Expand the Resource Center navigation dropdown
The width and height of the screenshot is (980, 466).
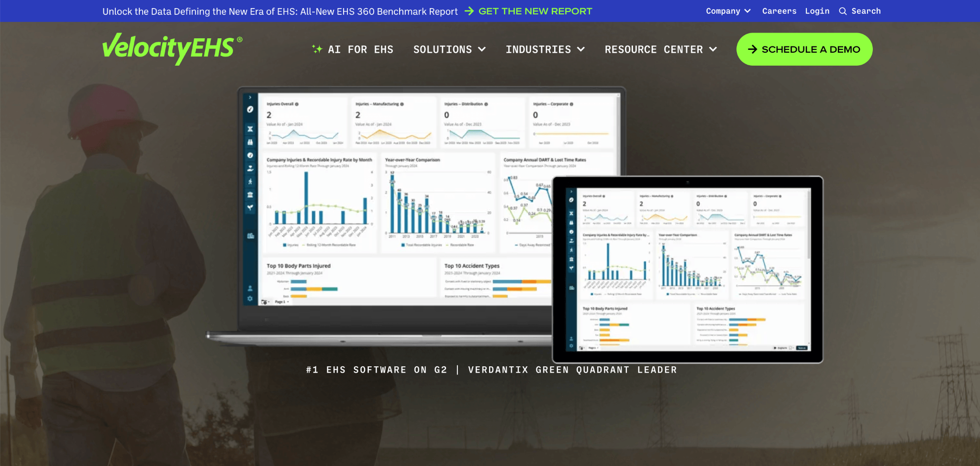(x=660, y=49)
